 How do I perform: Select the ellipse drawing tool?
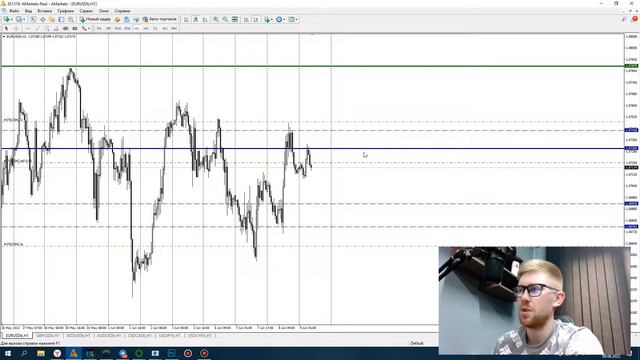(x=65, y=29)
